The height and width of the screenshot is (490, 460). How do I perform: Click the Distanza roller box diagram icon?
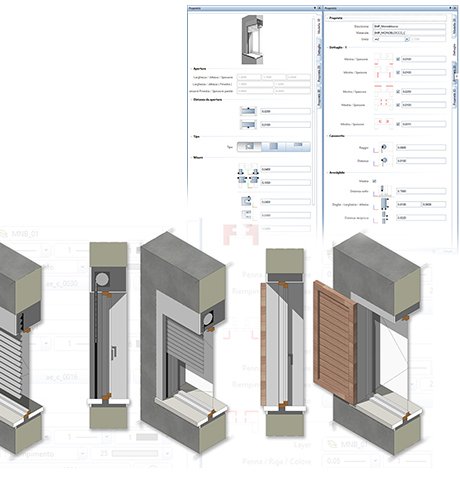click(384, 161)
